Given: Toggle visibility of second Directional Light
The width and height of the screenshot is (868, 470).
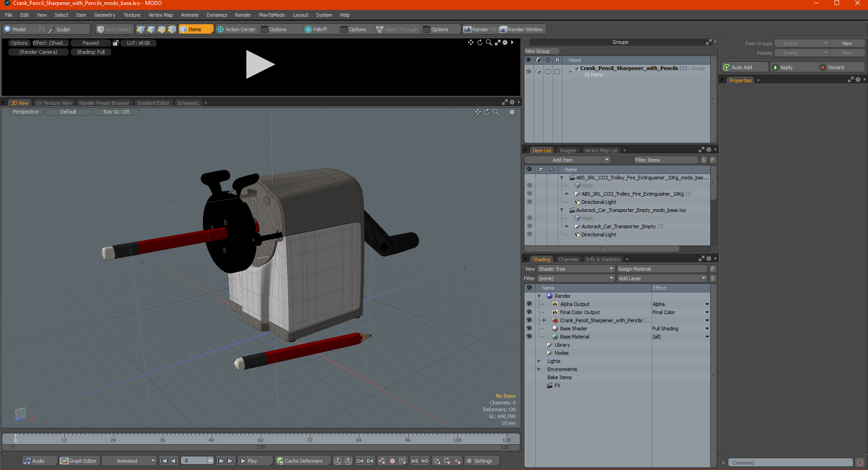Looking at the screenshot, I should tap(529, 235).
